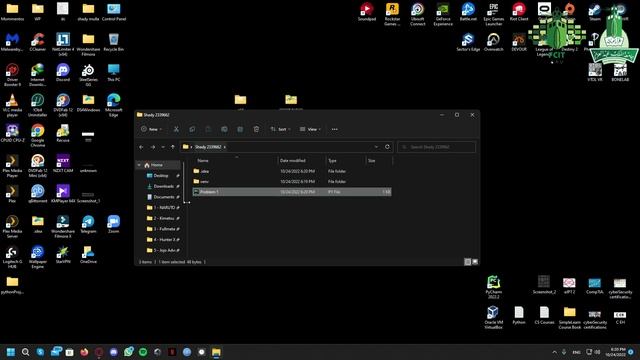This screenshot has height=360, width=640.
Task: Open Documents in navigation pane
Action: [x=164, y=197]
